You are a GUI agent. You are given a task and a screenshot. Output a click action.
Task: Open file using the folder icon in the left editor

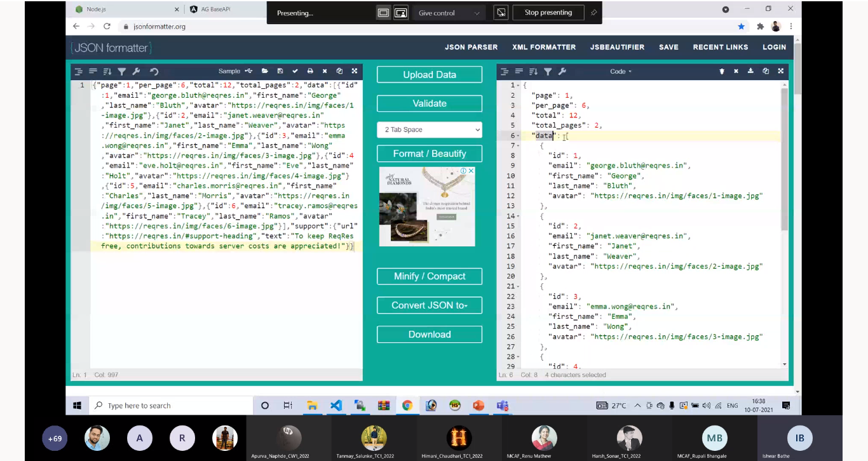tap(265, 71)
